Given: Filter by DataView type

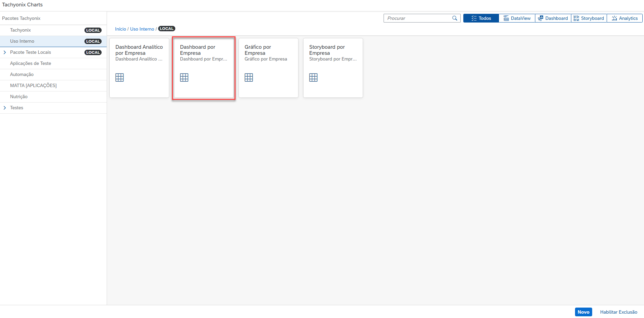Looking at the screenshot, I should 517,18.
